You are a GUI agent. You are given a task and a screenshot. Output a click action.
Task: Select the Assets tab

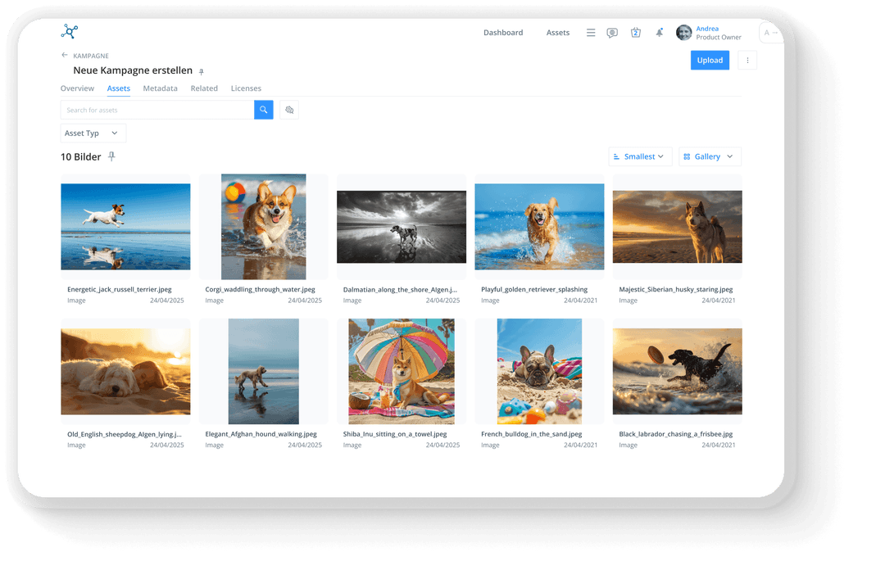tap(119, 88)
